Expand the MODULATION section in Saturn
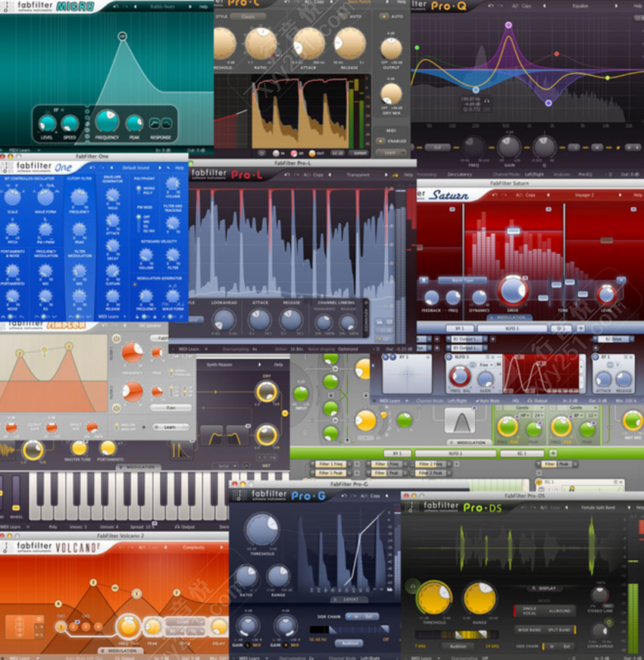644x660 pixels. tap(510, 318)
